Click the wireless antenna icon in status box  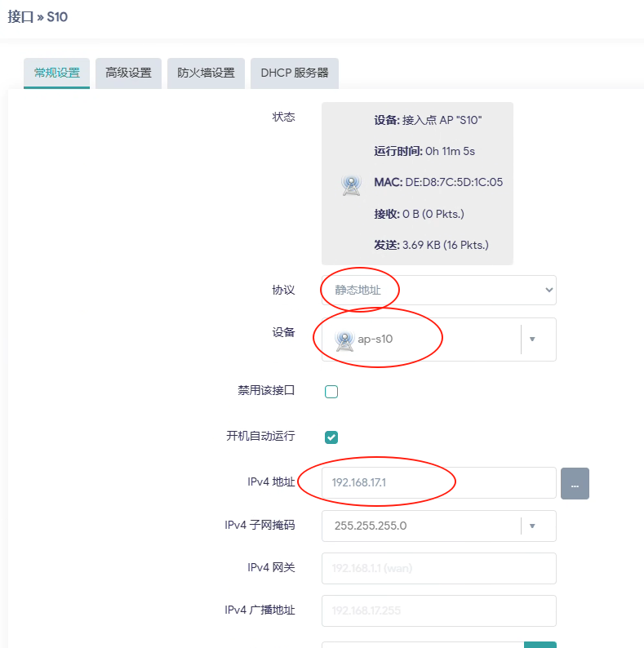coord(351,184)
